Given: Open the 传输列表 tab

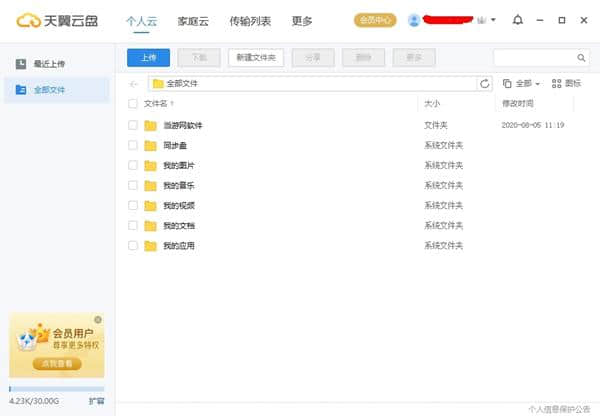Looking at the screenshot, I should click(x=250, y=20).
